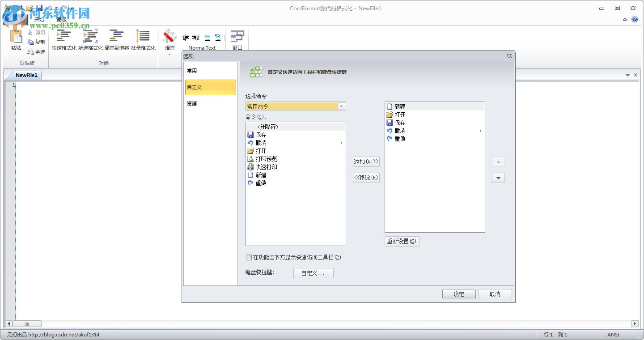644x340 pixels.
Task: Open the 常用命令 command category dropdown
Action: point(341,106)
